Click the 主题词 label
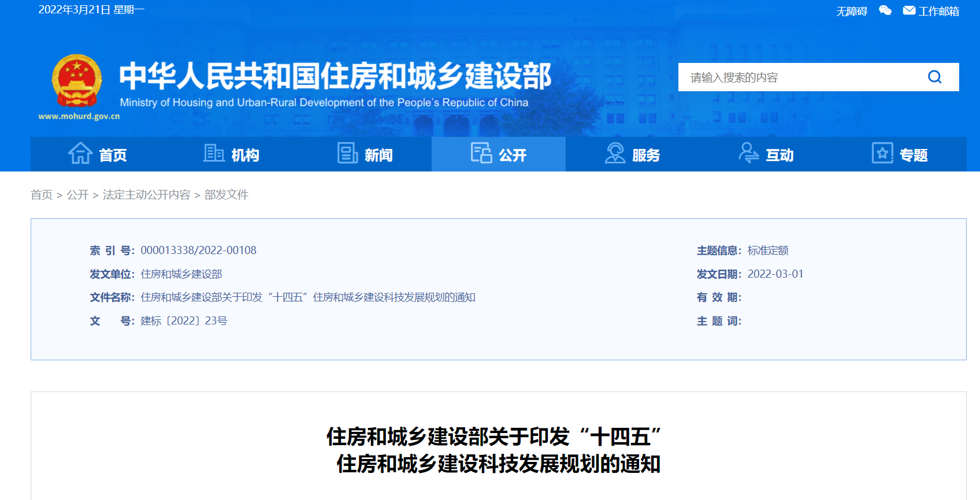 pos(719,320)
